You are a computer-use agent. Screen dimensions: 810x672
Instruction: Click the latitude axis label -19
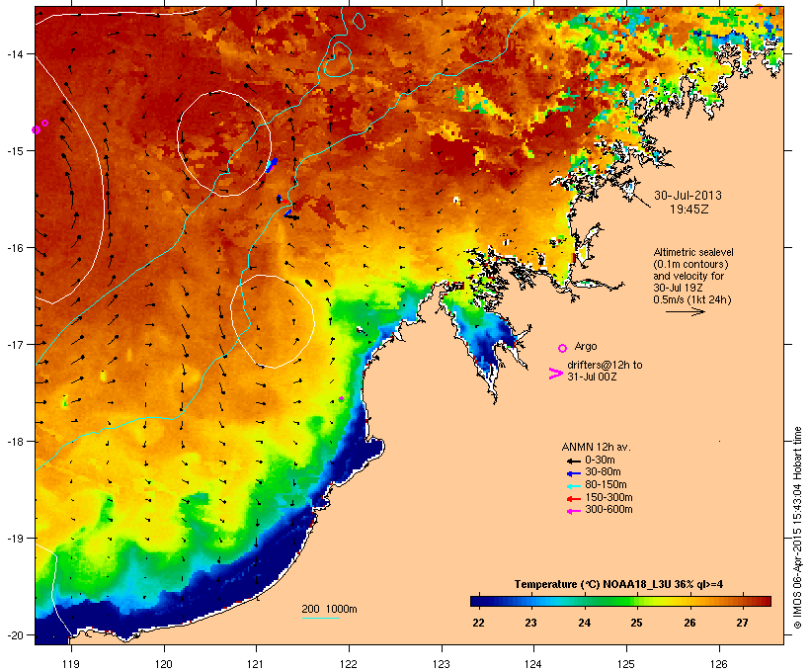point(15,539)
